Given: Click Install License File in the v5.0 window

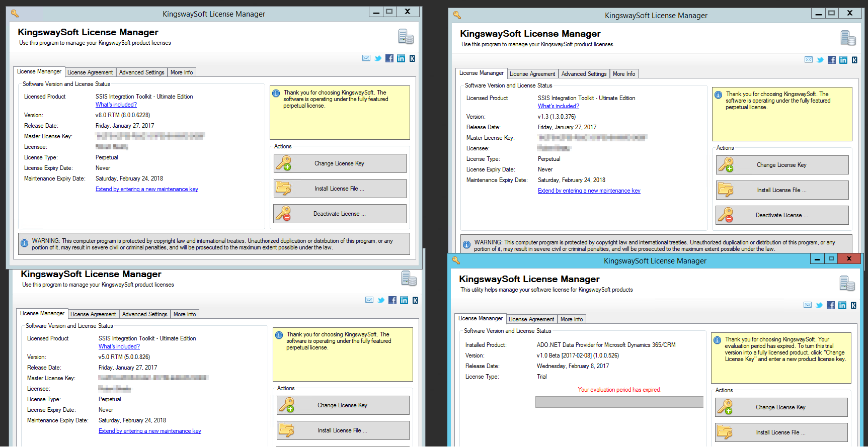Looking at the screenshot, I should point(343,430).
